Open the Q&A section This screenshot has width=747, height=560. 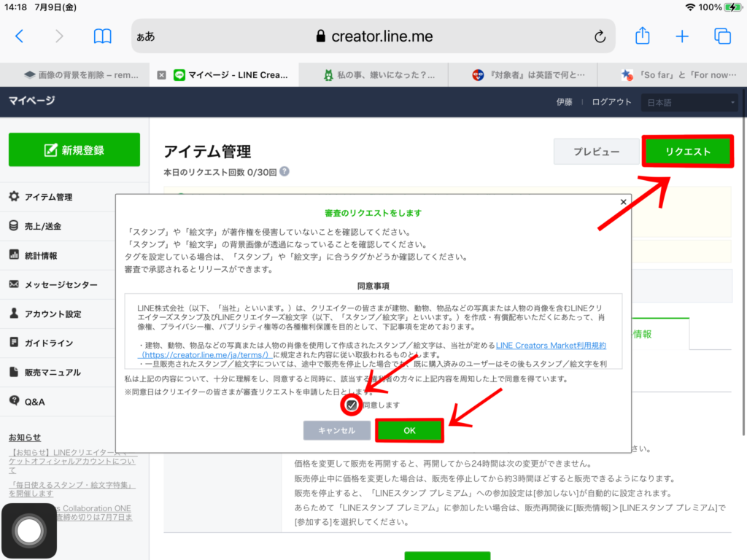click(36, 400)
